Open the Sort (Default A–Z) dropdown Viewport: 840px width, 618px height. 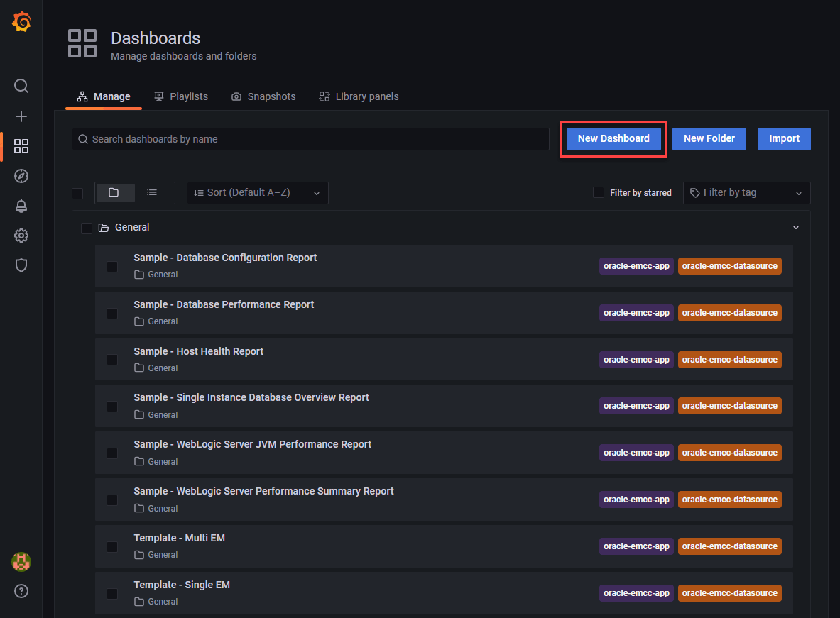257,192
